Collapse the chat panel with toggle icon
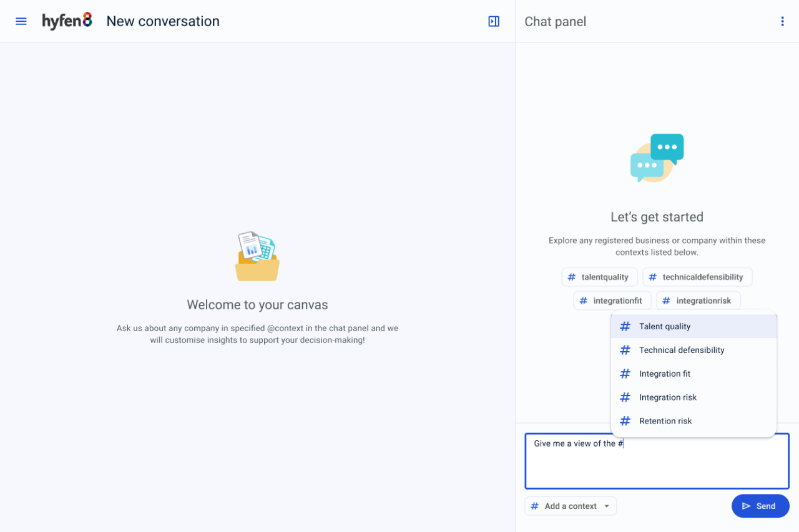 click(494, 21)
